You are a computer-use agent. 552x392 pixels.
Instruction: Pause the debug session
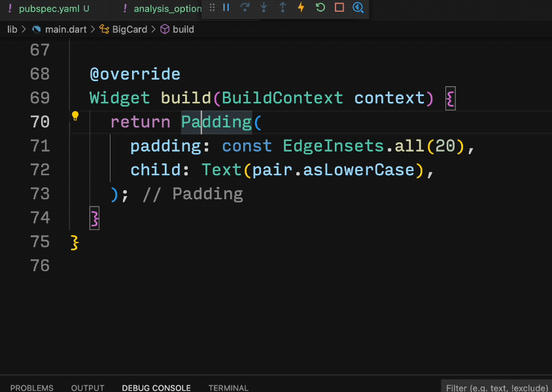pos(226,8)
